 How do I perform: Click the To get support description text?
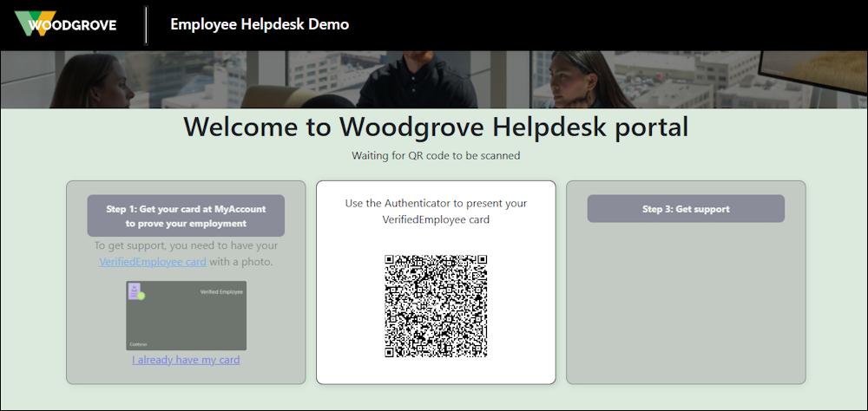pyautogui.click(x=186, y=253)
